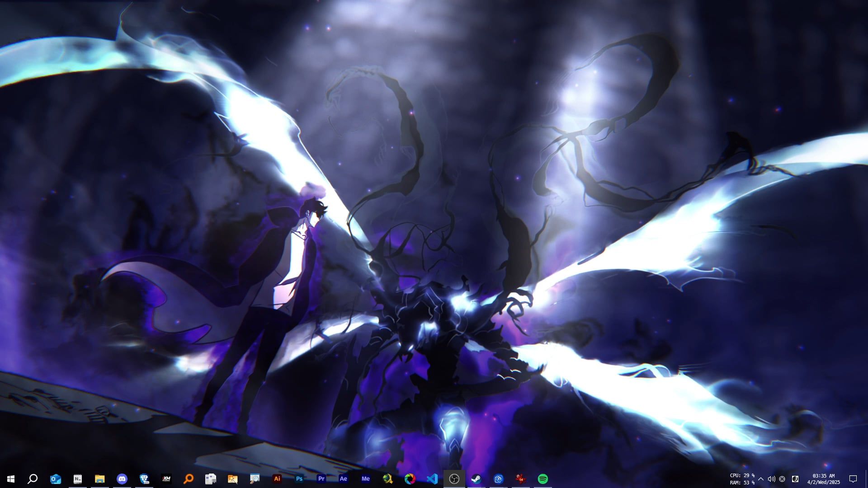The height and width of the screenshot is (488, 868).
Task: Open the volume control speaker icon
Action: coord(771,479)
